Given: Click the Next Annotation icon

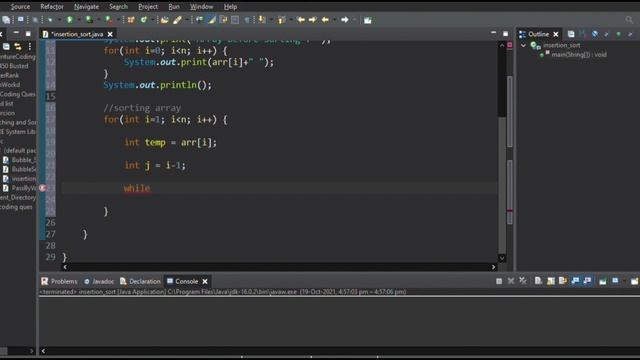Looking at the screenshot, I should click(262, 20).
